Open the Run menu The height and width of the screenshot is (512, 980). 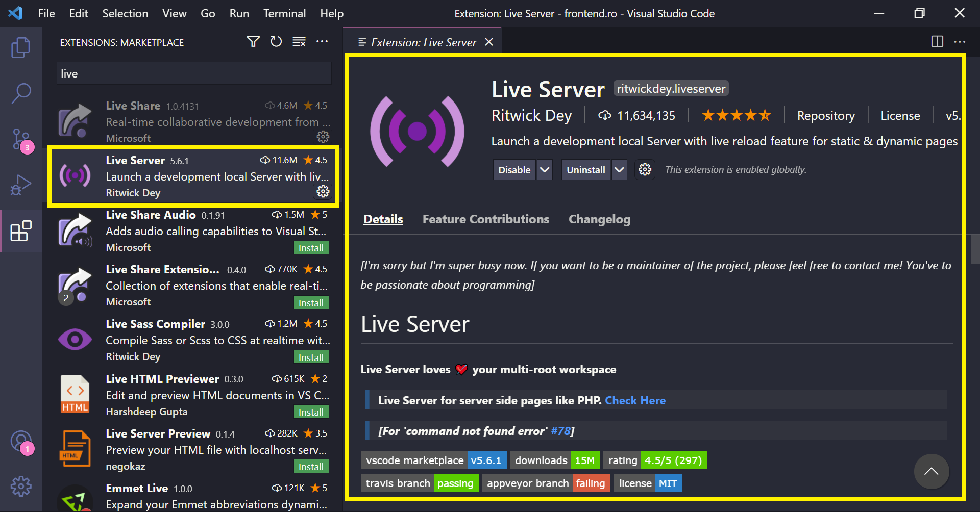pos(239,13)
